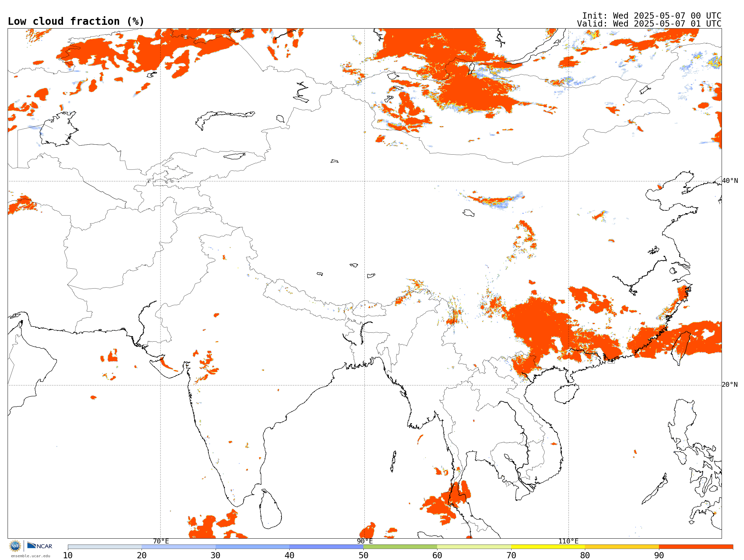Click the colorbar tick label 50
Viewport: 744px width, 560px height.
tap(363, 555)
